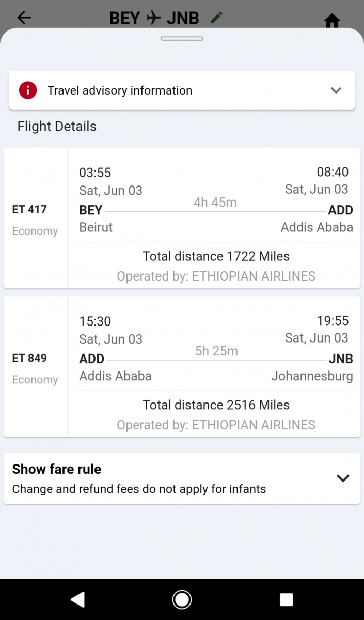
Task: Tap the Total distance 2516 Miles text
Action: coord(216,405)
